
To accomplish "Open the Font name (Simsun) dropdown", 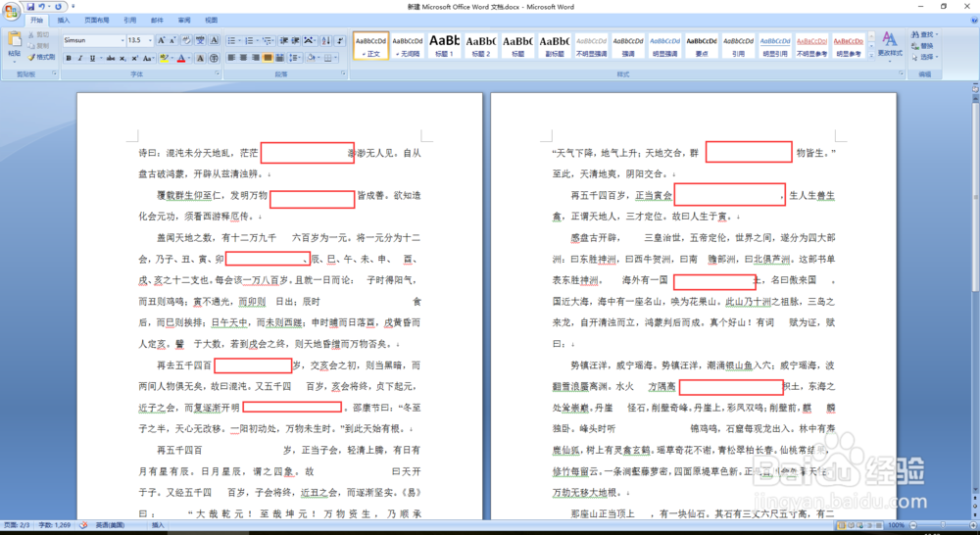I will pos(122,40).
